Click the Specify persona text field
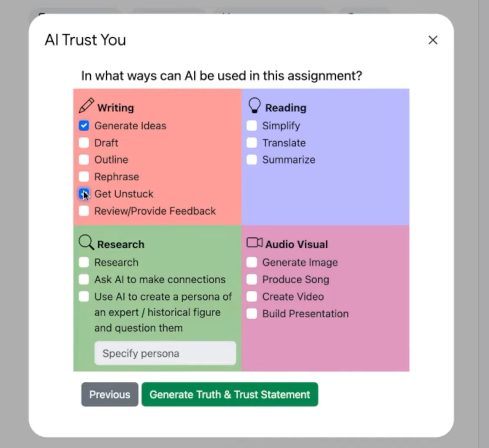The height and width of the screenshot is (448, 489). tap(165, 353)
